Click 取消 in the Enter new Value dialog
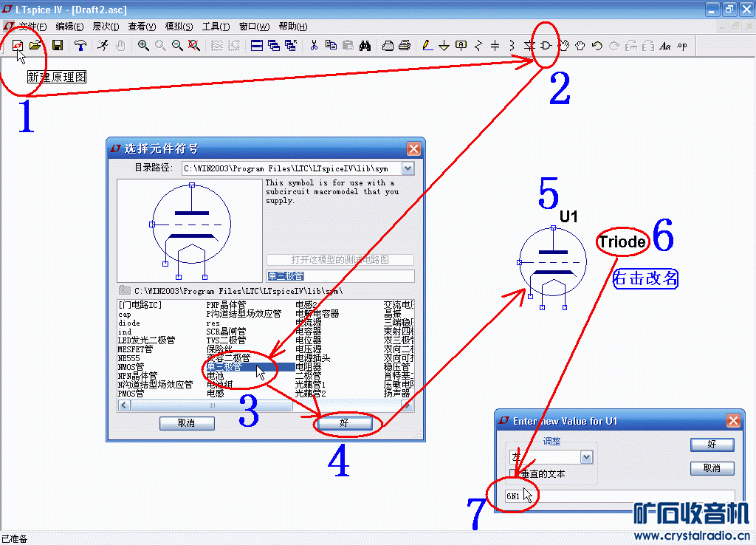The width and height of the screenshot is (756, 545). pos(712,468)
